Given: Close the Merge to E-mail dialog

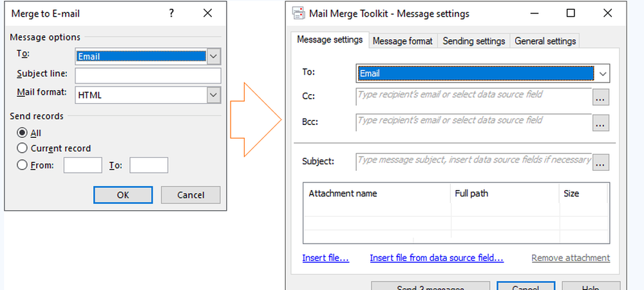Looking at the screenshot, I should pyautogui.click(x=208, y=13).
